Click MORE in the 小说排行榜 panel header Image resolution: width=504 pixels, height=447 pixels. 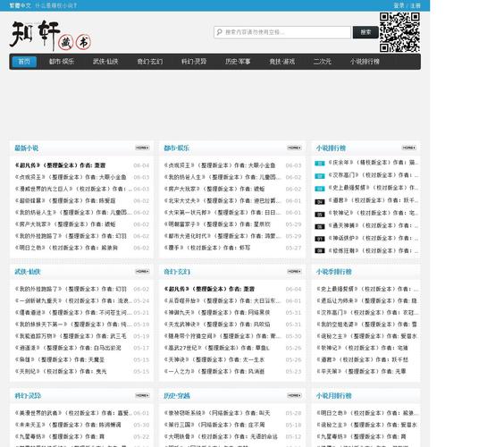tap(409, 148)
